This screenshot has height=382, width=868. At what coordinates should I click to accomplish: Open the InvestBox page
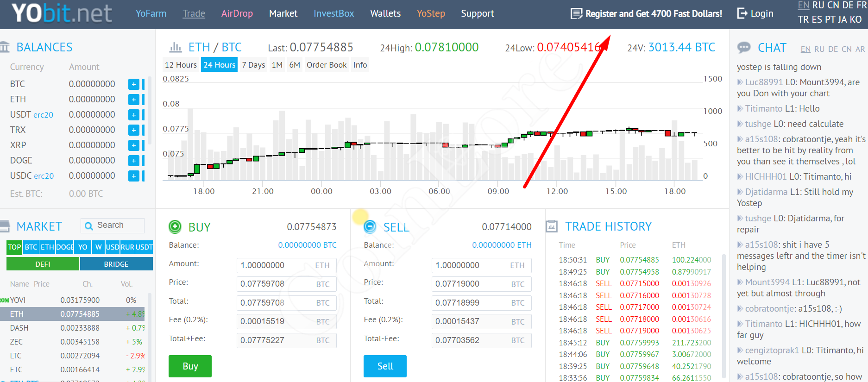click(333, 13)
